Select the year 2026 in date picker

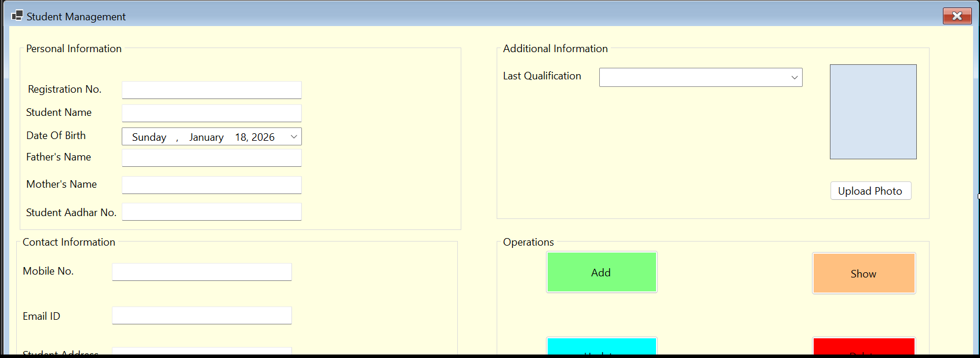263,137
